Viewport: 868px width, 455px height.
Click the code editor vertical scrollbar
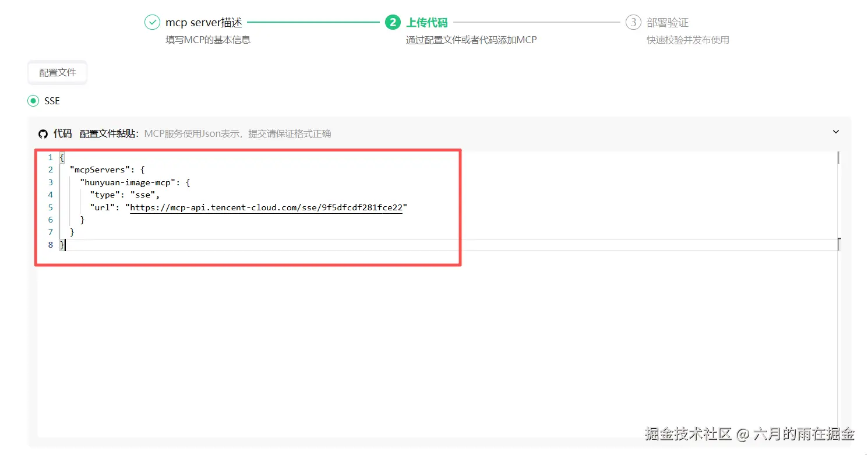click(838, 294)
